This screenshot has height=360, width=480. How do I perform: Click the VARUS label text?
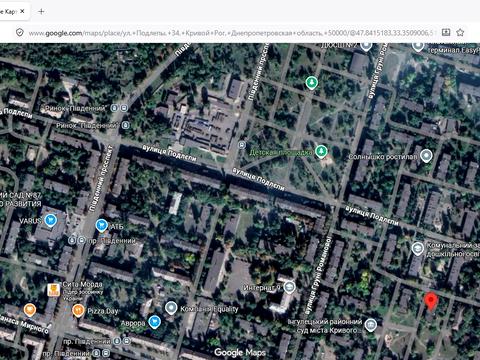pyautogui.click(x=31, y=221)
